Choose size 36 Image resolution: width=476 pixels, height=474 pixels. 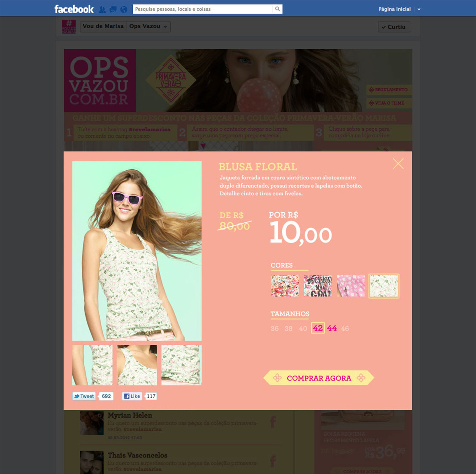[x=275, y=328]
